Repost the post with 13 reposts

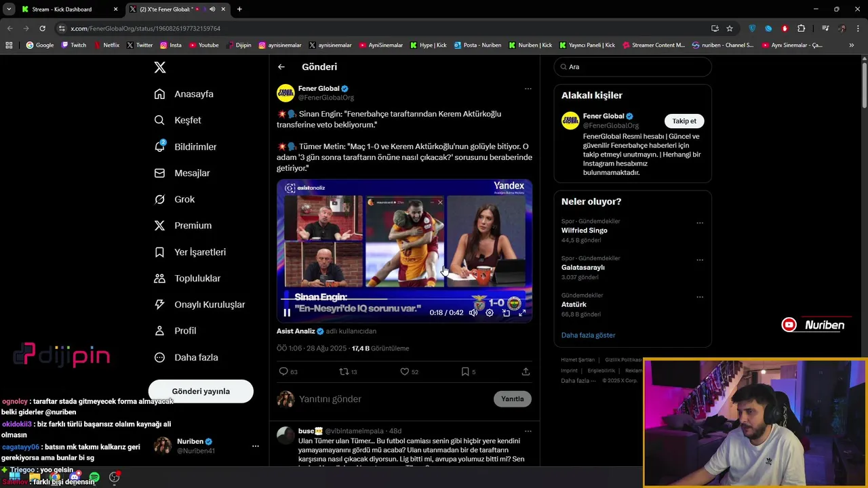pyautogui.click(x=348, y=371)
